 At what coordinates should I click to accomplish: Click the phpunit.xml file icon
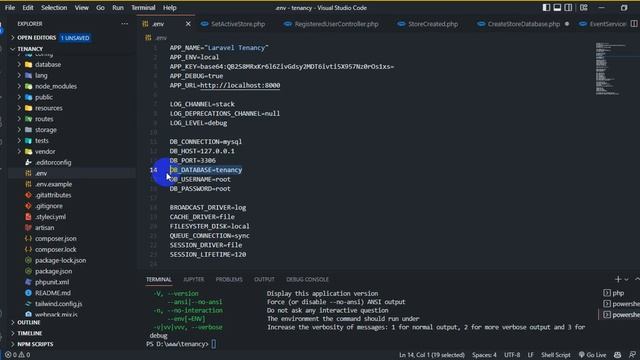[x=29, y=282]
